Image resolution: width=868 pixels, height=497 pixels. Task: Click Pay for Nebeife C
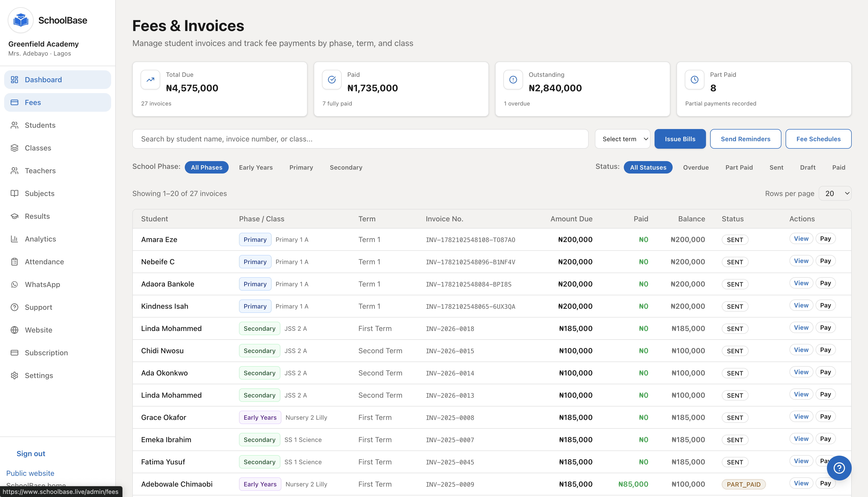(825, 261)
